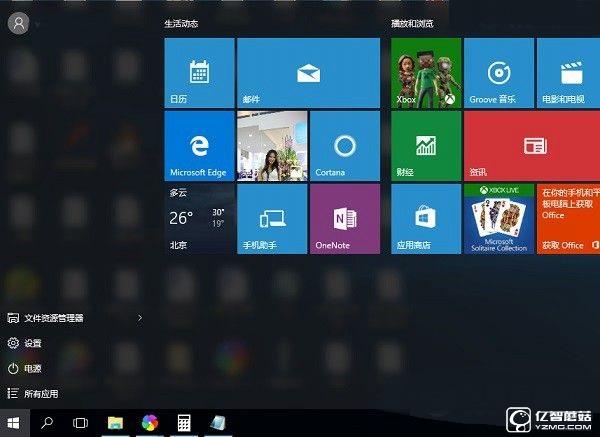Open the Cortana tile

344,146
